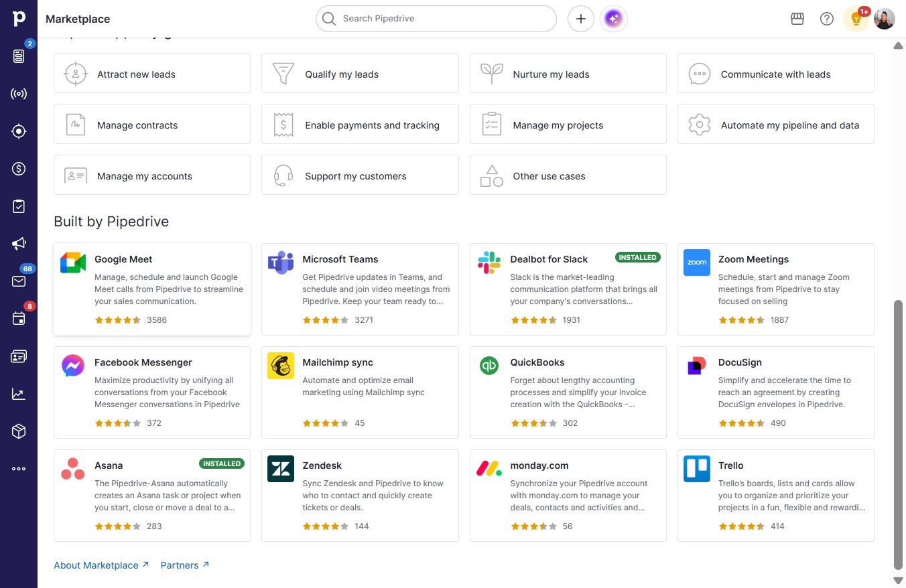This screenshot has height=588, width=906.
Task: Open the Partners link
Action: point(185,565)
